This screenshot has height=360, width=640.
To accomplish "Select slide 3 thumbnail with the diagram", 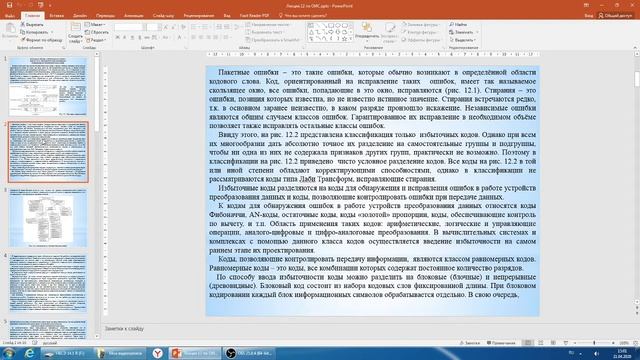I will pos(48,218).
